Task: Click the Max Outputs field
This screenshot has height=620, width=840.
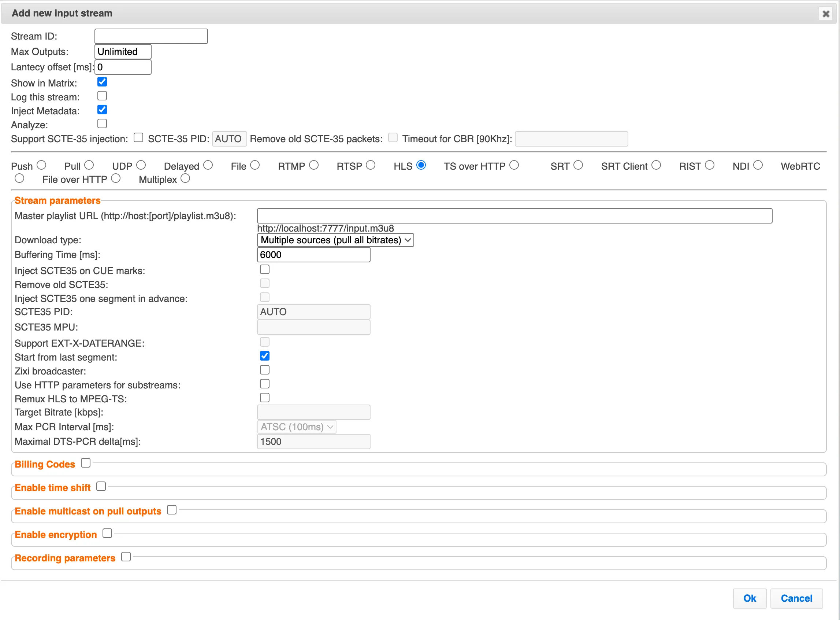Action: [x=123, y=52]
